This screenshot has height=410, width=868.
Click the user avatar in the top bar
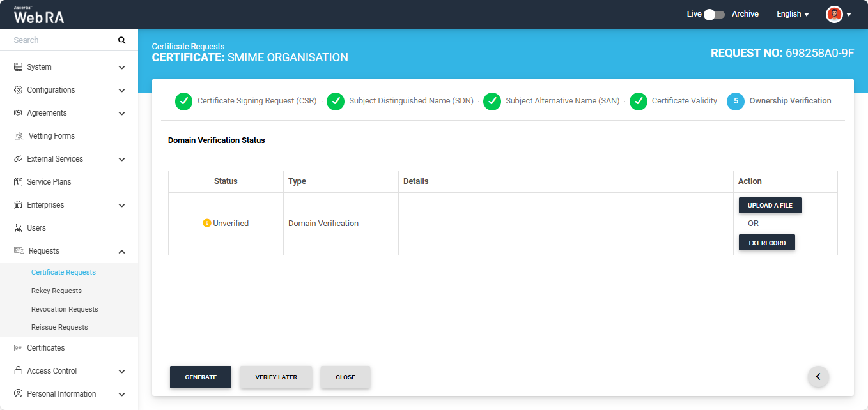[834, 14]
